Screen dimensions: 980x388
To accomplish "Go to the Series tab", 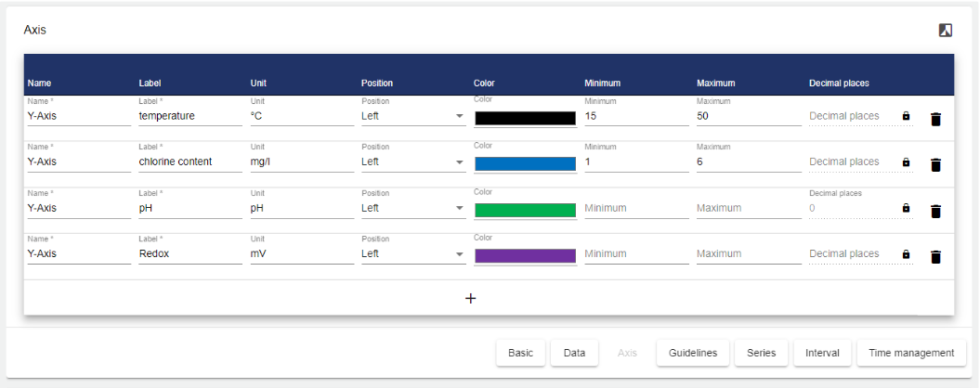I will pyautogui.click(x=761, y=353).
